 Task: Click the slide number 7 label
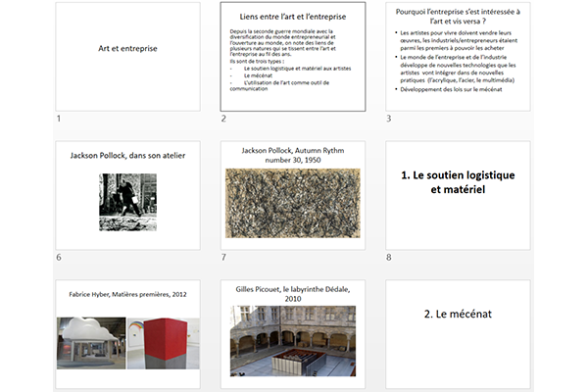223,258
